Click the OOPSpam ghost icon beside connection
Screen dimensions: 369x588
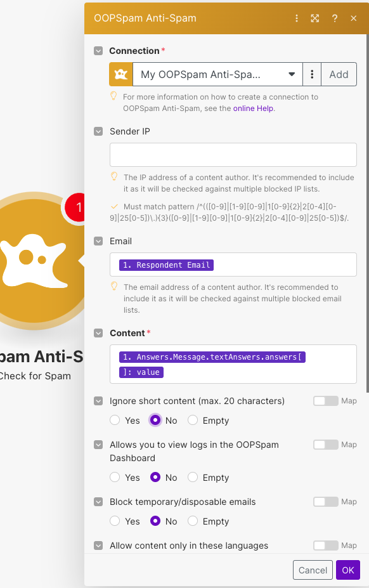pyautogui.click(x=120, y=74)
